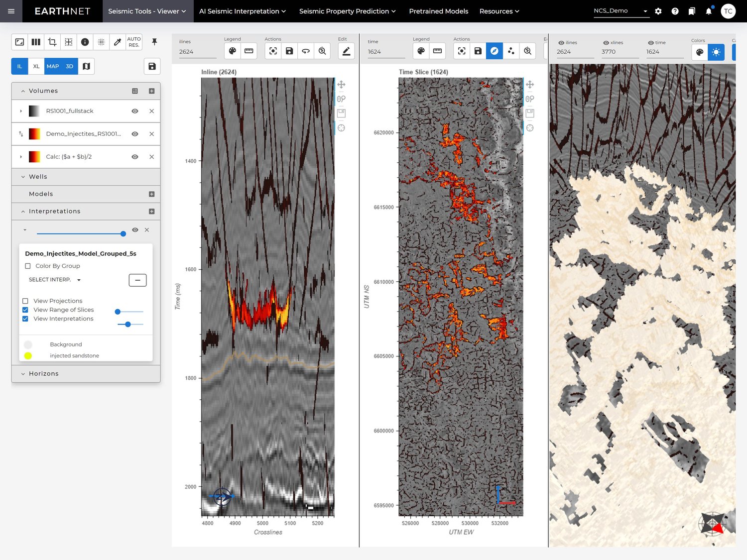Select the eyedropper tool in the left toolbar
The image size is (747, 560).
click(x=118, y=42)
